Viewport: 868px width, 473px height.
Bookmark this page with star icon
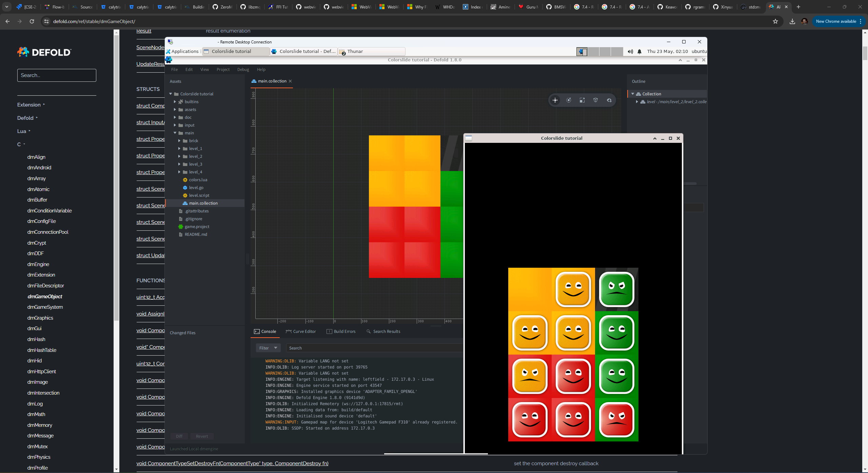(775, 21)
